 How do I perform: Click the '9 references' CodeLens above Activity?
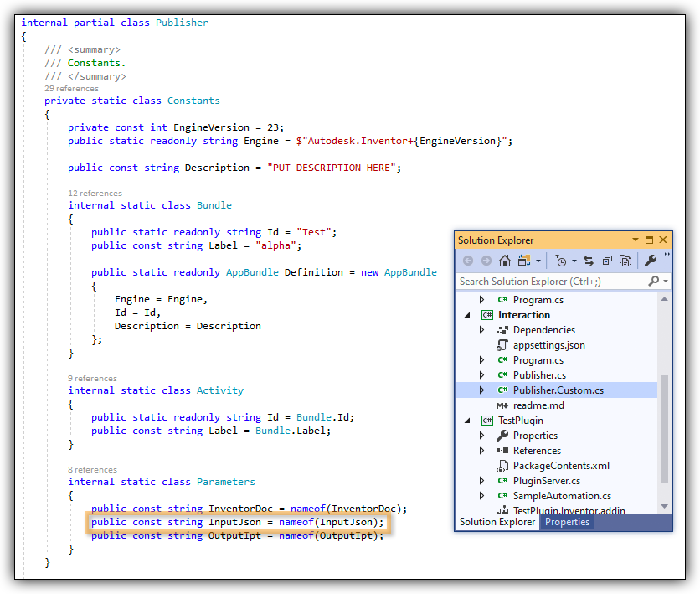93,378
